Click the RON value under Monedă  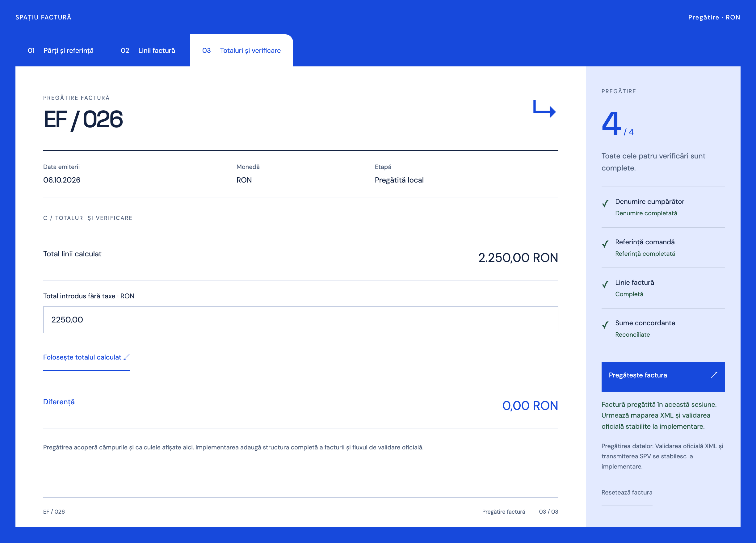(244, 180)
